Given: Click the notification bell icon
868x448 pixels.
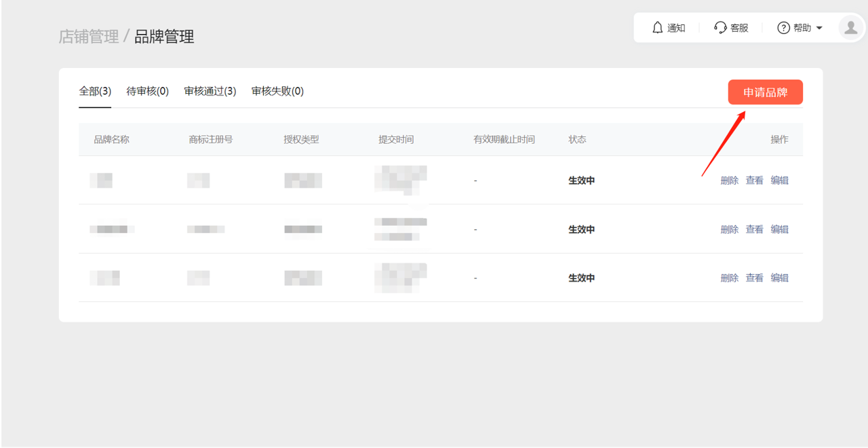Looking at the screenshot, I should click(x=657, y=28).
